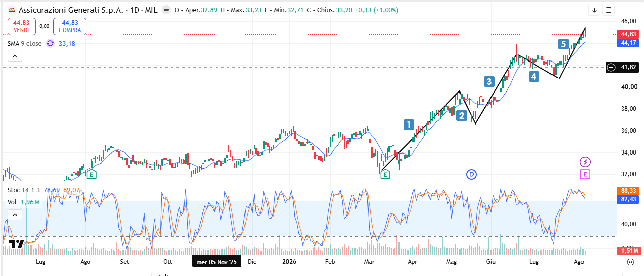
Task: Click the orange Stoc value 69,07
Action: [x=71, y=190]
